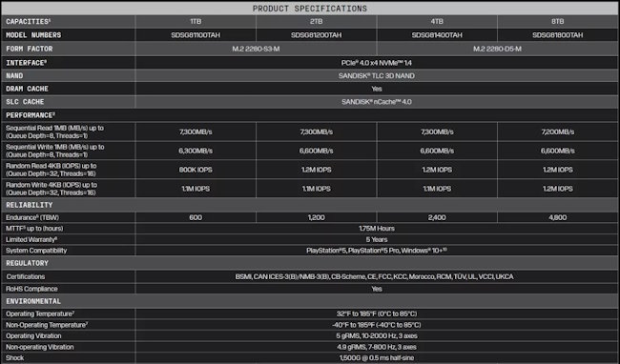Image resolution: width=620 pixels, height=364 pixels.
Task: Select 8TB random write 1.2M IOPS
Action: [558, 189]
